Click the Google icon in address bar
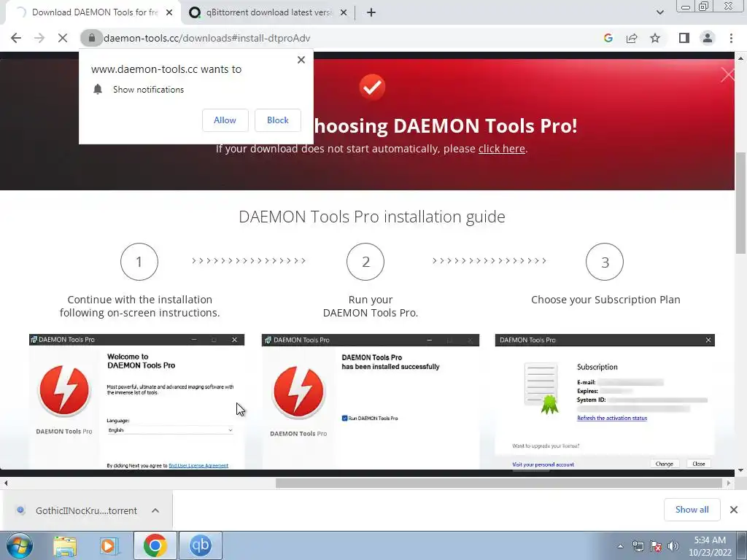This screenshot has height=560, width=747. [x=608, y=38]
